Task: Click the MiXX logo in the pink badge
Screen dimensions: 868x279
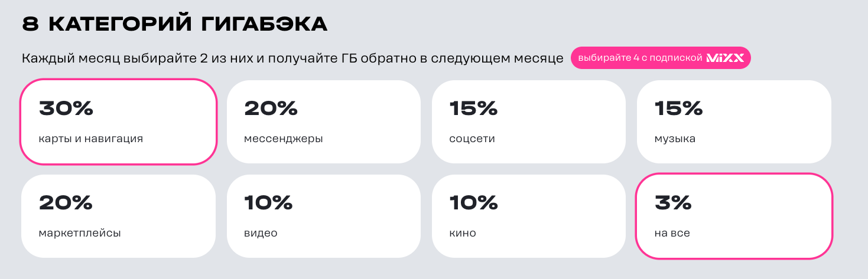Action: click(725, 58)
